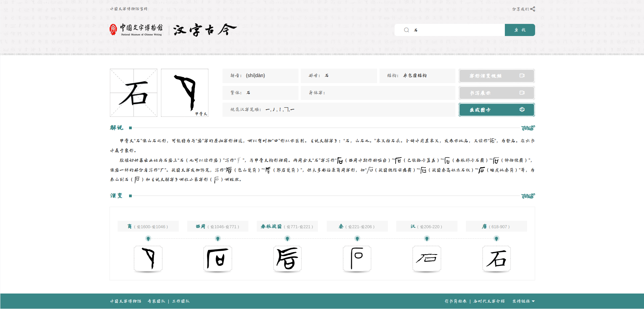Click the video icon on 字形演变视频 button
644x309 pixels.
[522, 76]
